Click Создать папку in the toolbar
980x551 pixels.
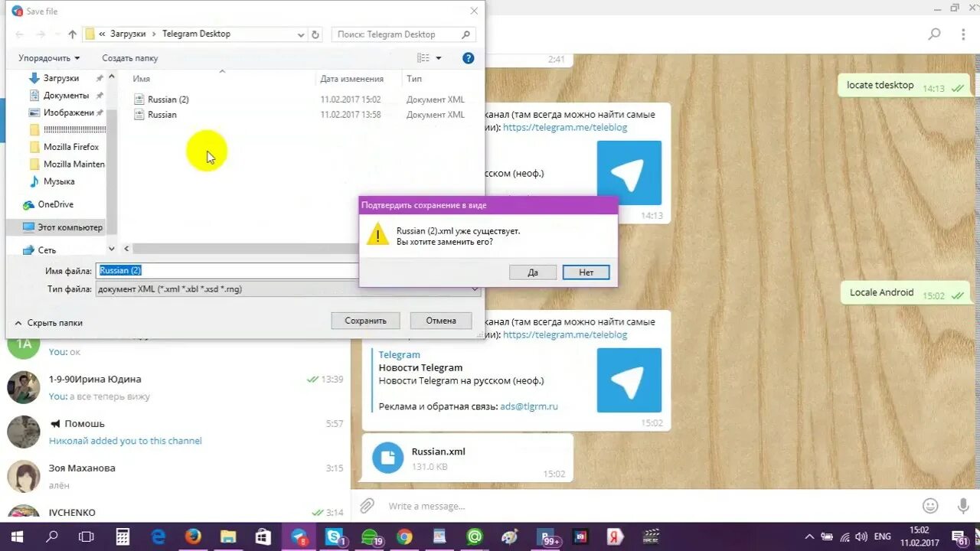[130, 58]
